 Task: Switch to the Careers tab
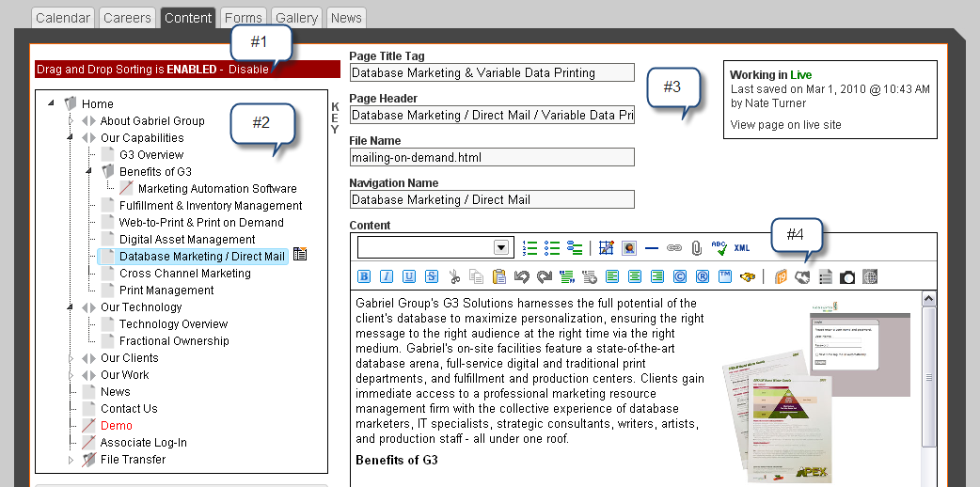pyautogui.click(x=128, y=18)
